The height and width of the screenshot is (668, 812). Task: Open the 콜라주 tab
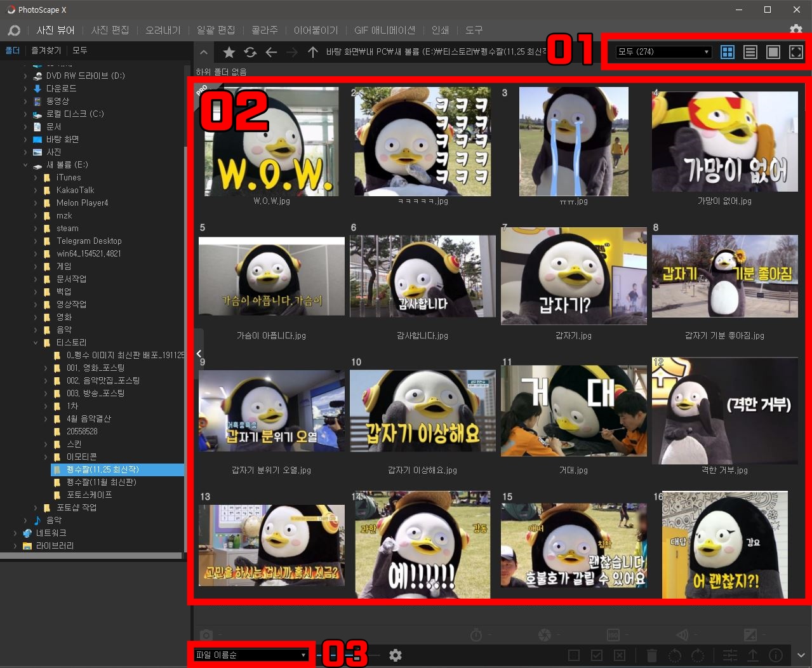[265, 30]
